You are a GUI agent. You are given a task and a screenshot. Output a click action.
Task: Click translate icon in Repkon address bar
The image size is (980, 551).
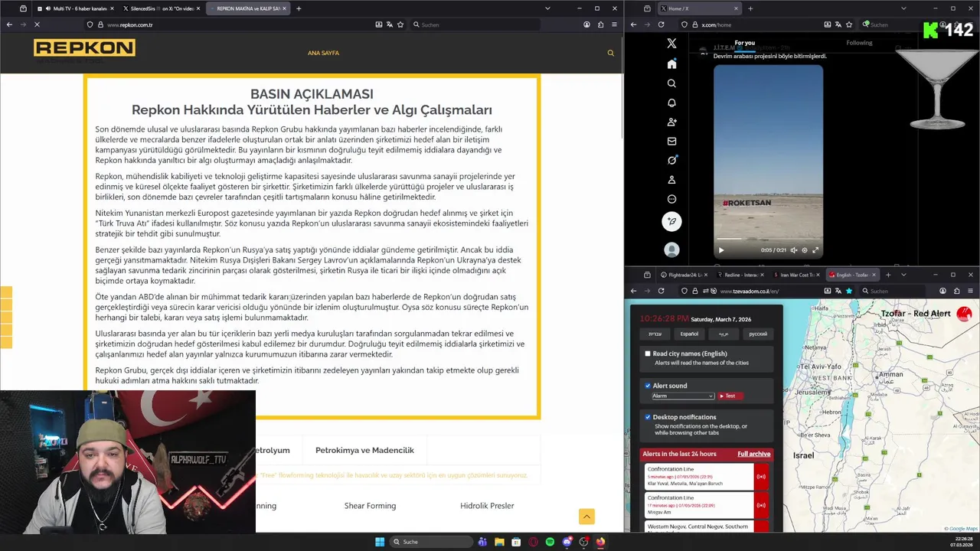[390, 24]
